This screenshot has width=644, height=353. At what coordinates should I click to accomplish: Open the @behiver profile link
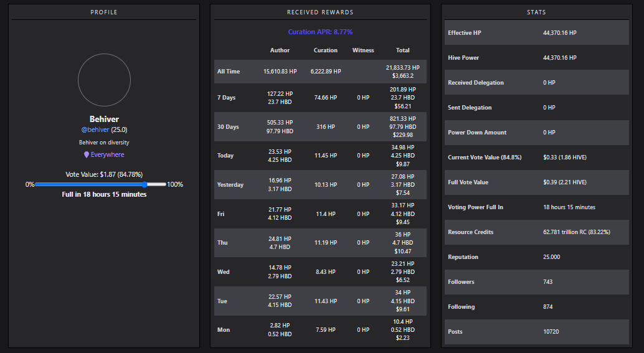click(x=95, y=129)
